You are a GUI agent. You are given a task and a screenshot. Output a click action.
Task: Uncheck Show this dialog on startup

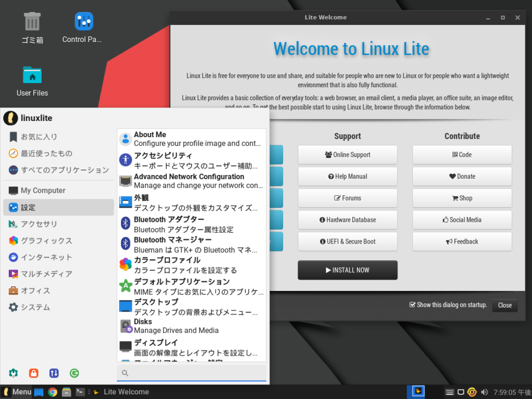point(413,305)
